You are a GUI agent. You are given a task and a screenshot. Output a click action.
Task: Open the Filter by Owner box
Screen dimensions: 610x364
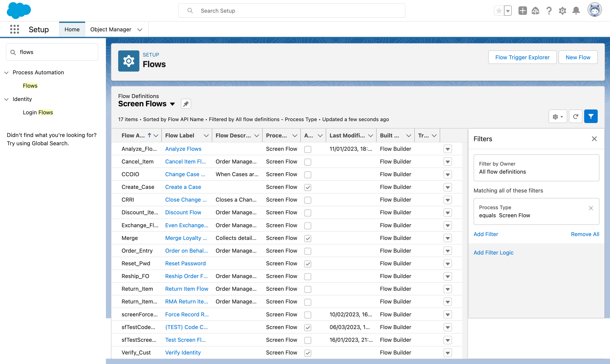click(x=536, y=168)
